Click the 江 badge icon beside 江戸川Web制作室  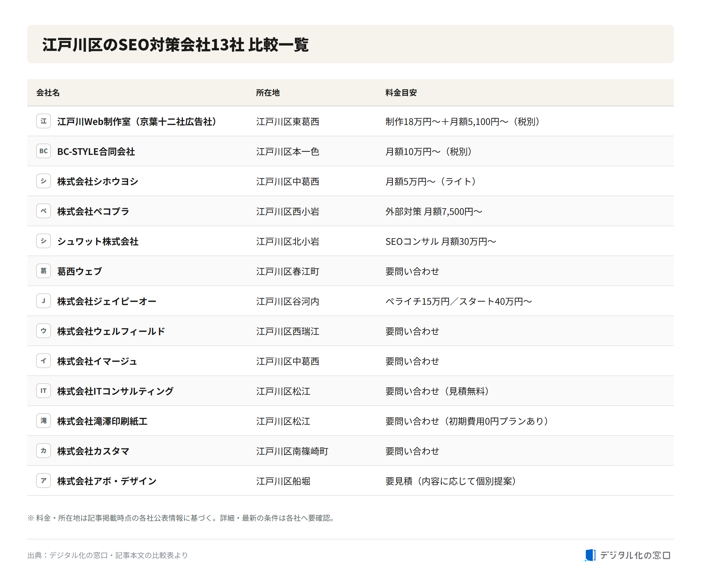(x=44, y=121)
